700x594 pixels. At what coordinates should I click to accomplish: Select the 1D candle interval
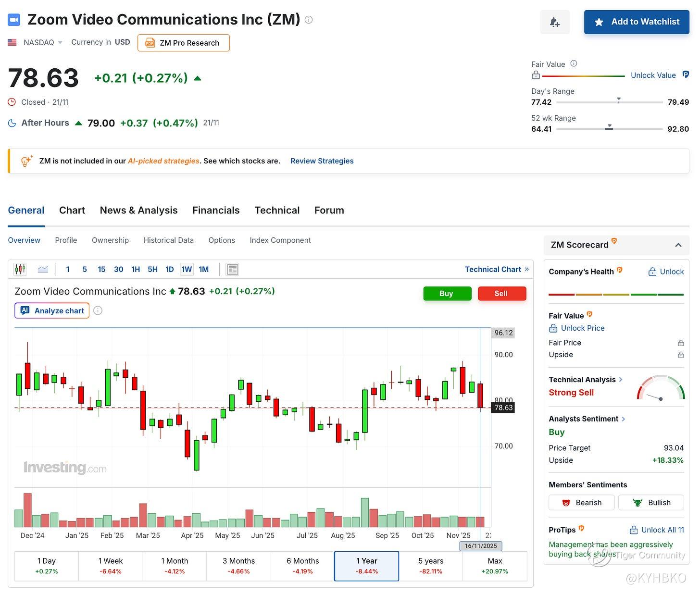(169, 270)
